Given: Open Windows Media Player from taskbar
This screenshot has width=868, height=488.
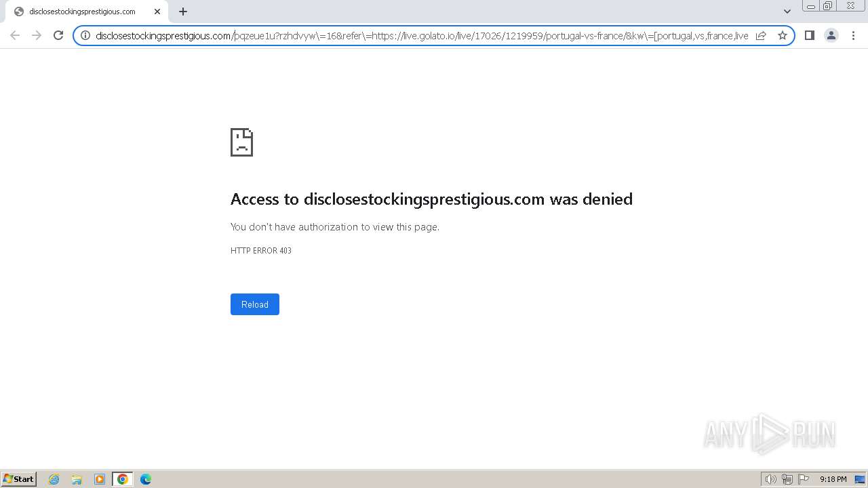Looking at the screenshot, I should [100, 479].
